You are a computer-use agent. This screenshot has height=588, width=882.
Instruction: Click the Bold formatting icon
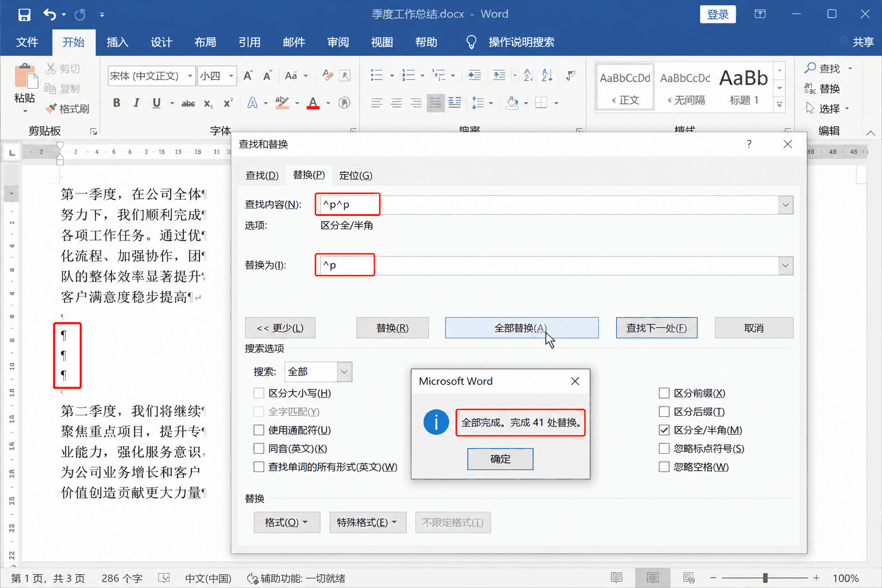[117, 103]
